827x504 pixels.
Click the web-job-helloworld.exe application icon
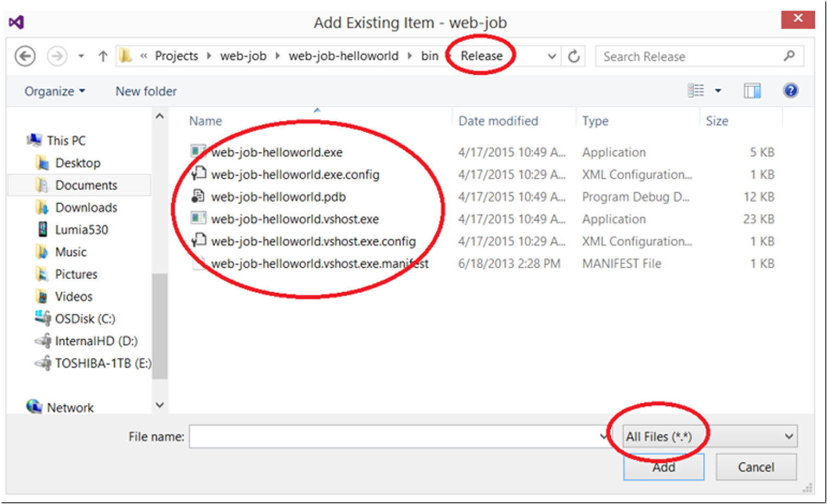(198, 151)
